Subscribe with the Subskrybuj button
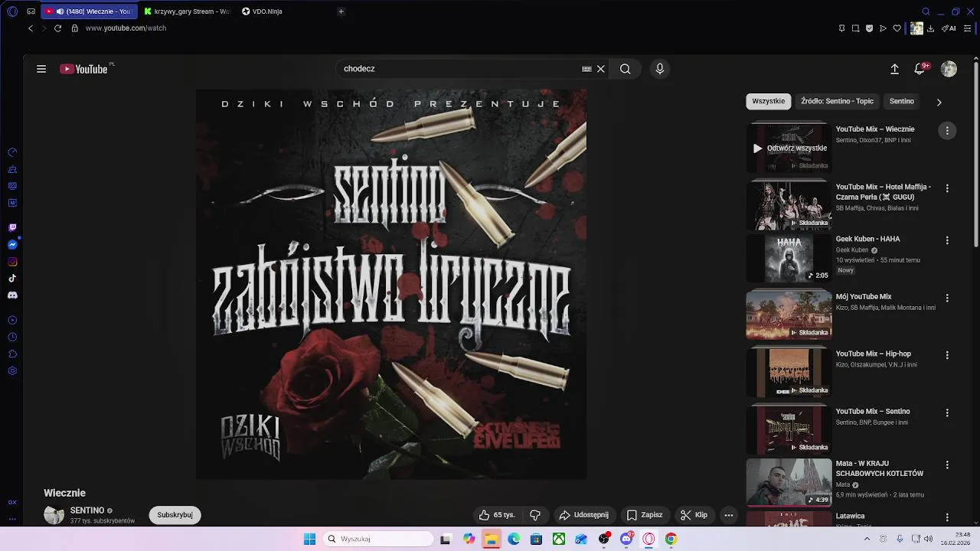980x551 pixels. point(175,515)
